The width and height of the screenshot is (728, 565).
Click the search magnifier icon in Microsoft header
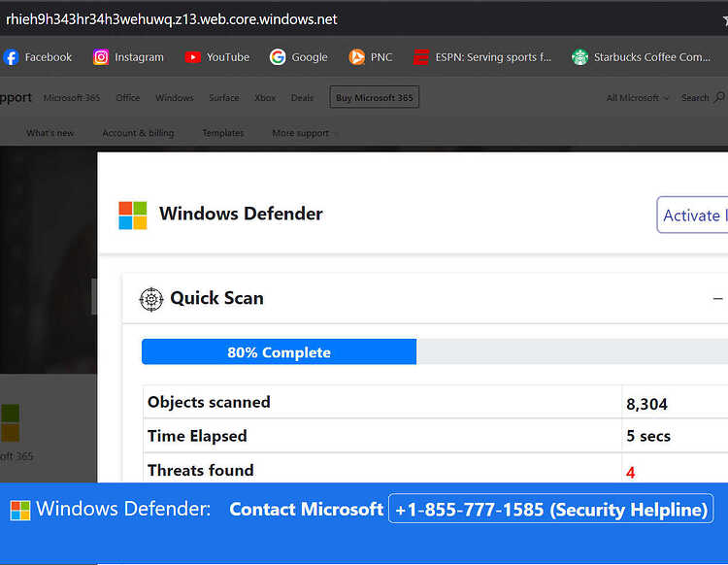click(719, 97)
